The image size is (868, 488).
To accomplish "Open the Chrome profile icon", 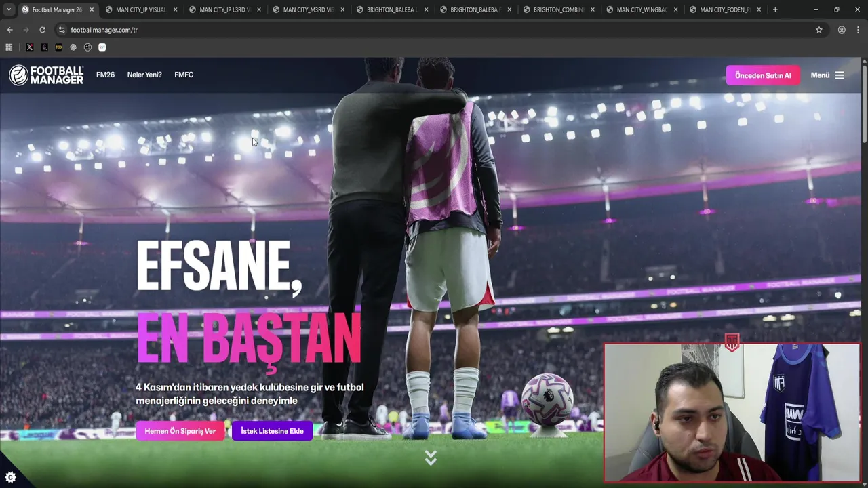I will pyautogui.click(x=842, y=30).
